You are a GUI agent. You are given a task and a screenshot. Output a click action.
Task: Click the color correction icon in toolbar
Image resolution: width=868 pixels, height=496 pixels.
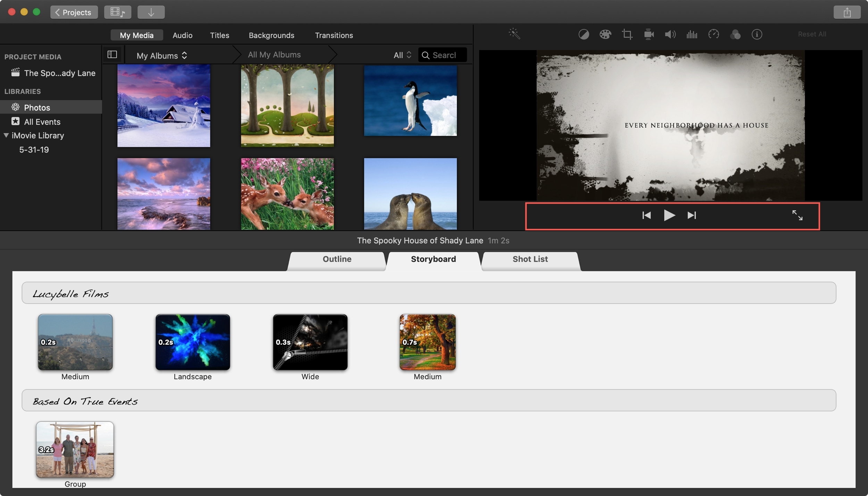(x=604, y=34)
